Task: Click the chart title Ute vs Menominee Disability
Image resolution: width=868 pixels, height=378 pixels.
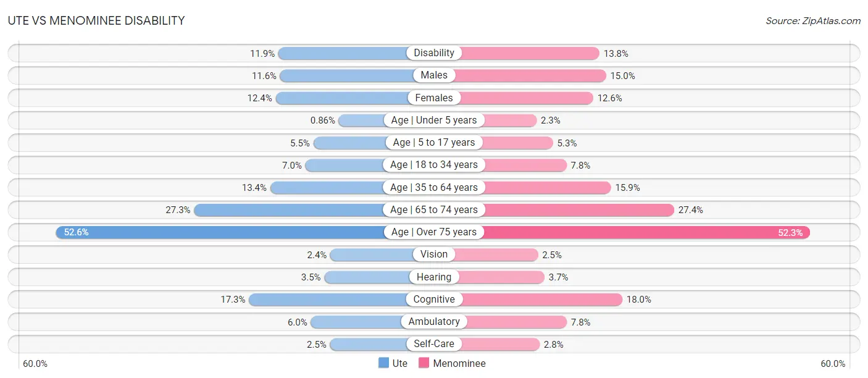Action: 96,20
